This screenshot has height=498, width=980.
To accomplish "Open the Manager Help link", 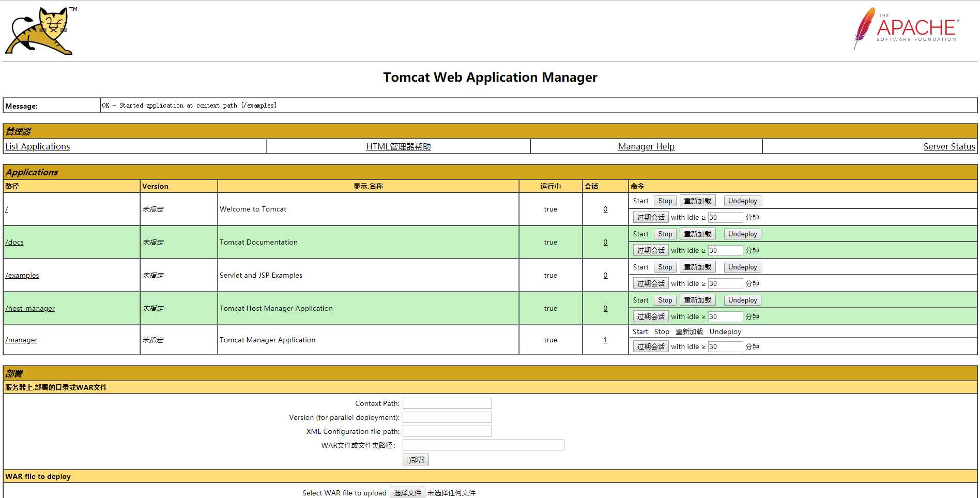I will click(x=646, y=146).
